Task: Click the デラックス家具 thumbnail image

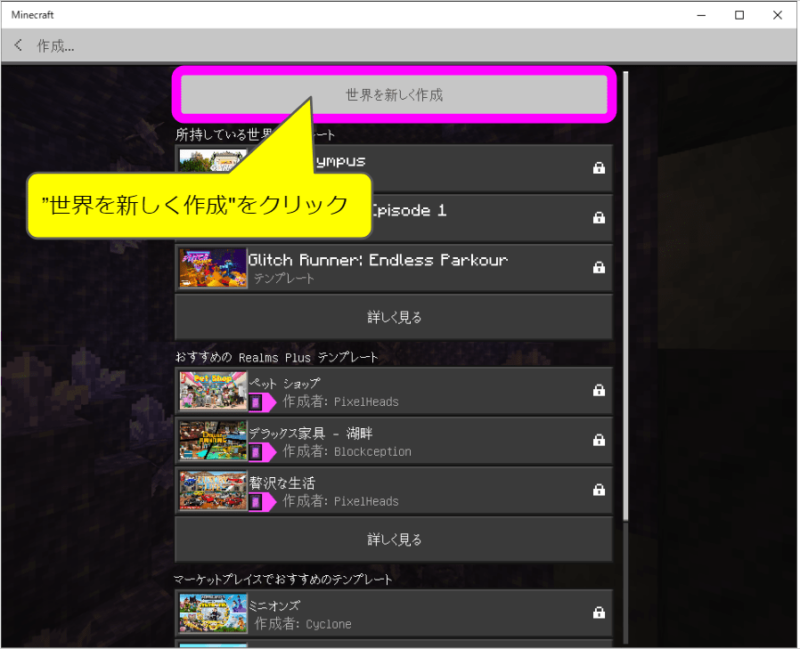Action: pyautogui.click(x=213, y=440)
